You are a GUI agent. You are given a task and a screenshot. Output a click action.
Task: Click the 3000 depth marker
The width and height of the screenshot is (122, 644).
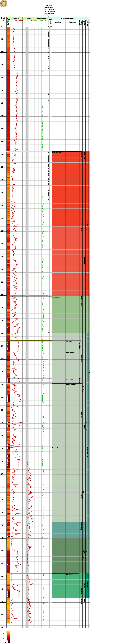(3, 410)
